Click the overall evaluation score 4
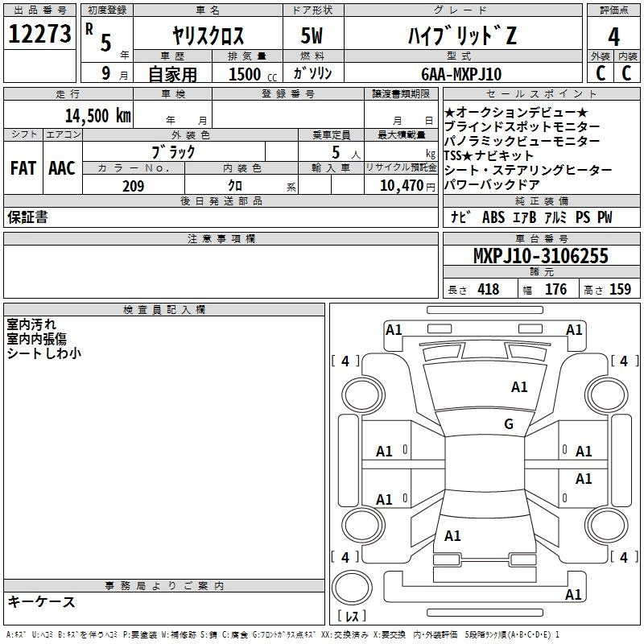This screenshot has width=644, height=644. coord(614,35)
